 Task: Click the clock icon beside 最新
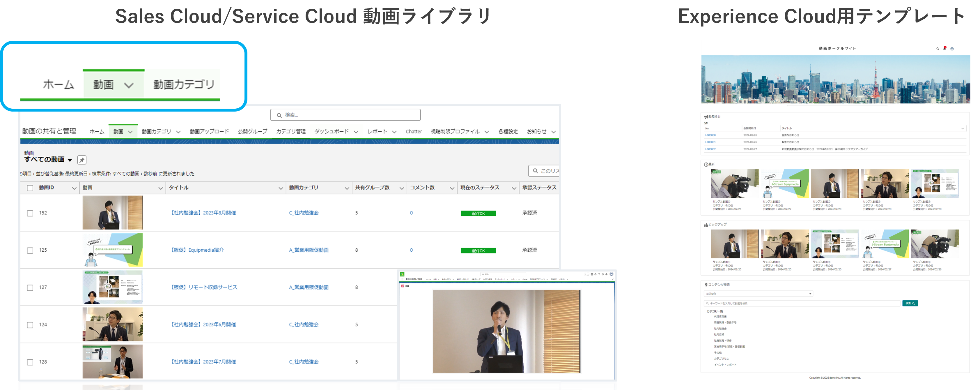coord(706,165)
